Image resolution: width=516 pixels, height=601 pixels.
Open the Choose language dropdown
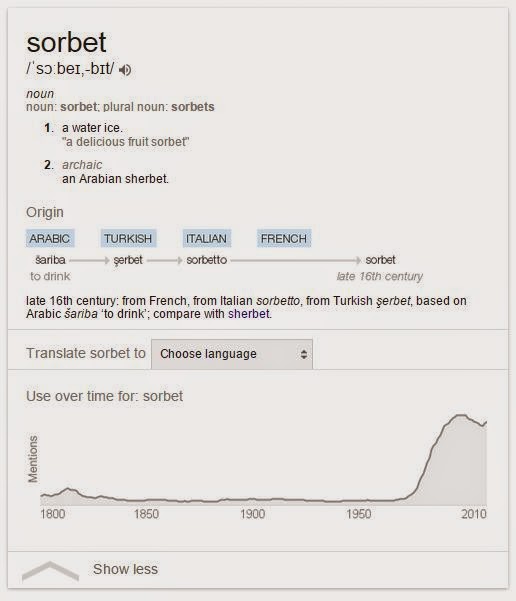(232, 354)
